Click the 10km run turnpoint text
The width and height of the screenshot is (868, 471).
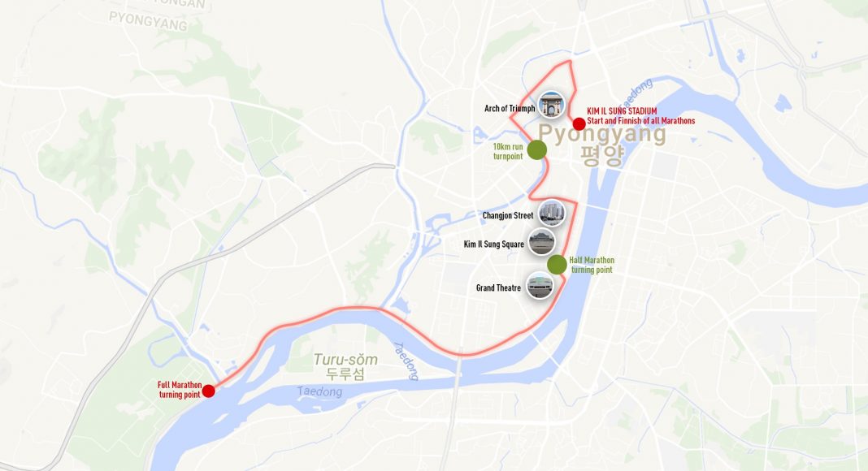508,152
